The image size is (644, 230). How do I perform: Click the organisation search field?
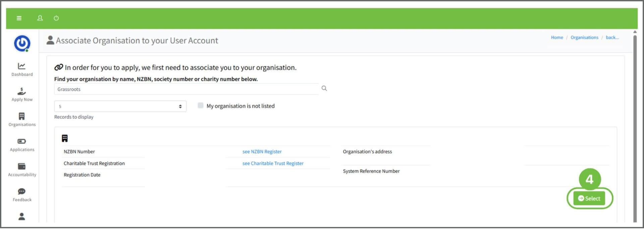186,89
